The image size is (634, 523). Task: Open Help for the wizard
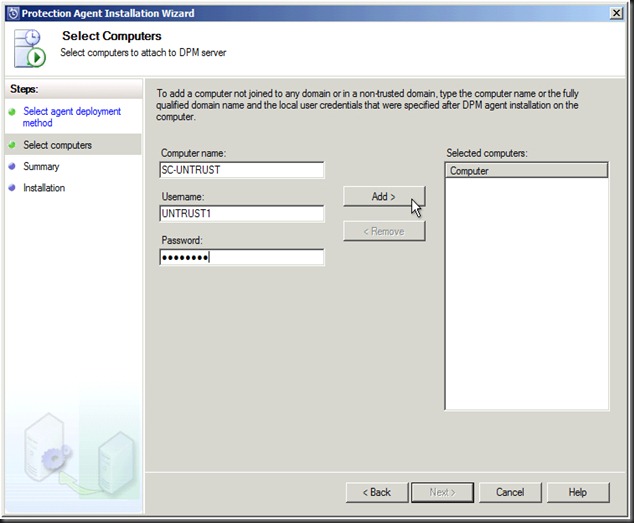click(578, 492)
